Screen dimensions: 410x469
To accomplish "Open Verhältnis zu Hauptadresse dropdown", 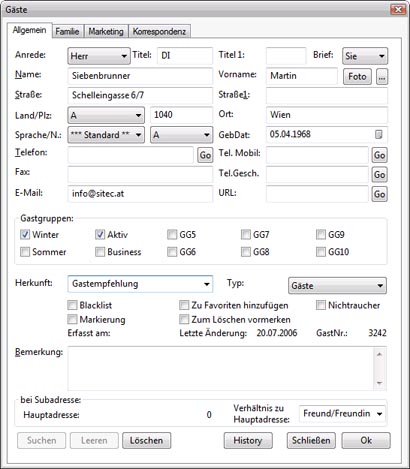I will click(342, 414).
